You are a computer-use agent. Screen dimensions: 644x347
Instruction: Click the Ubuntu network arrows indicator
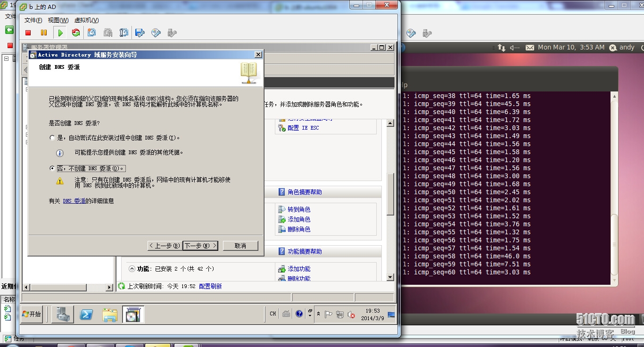[x=501, y=47]
